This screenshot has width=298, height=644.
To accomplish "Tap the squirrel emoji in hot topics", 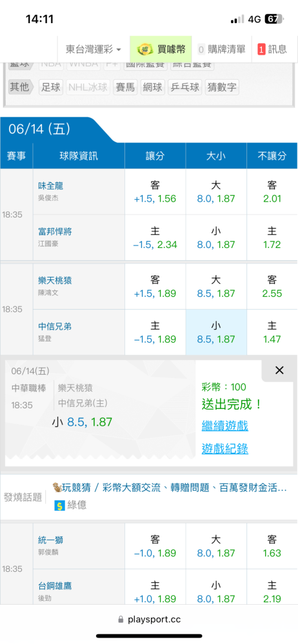I will click(56, 488).
